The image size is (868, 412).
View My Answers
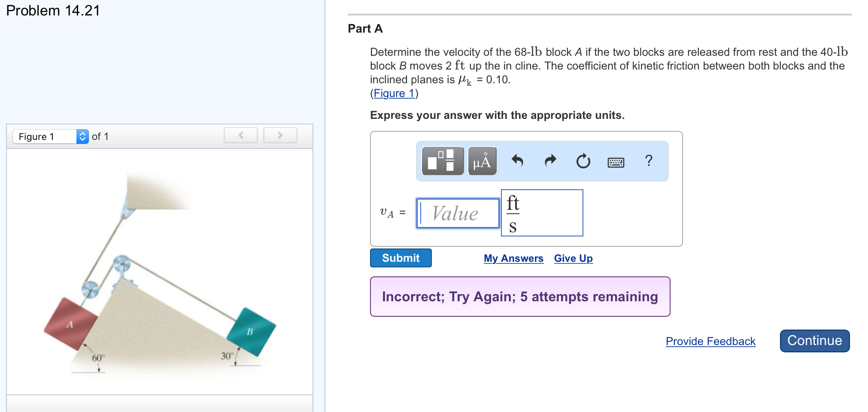pos(513,258)
